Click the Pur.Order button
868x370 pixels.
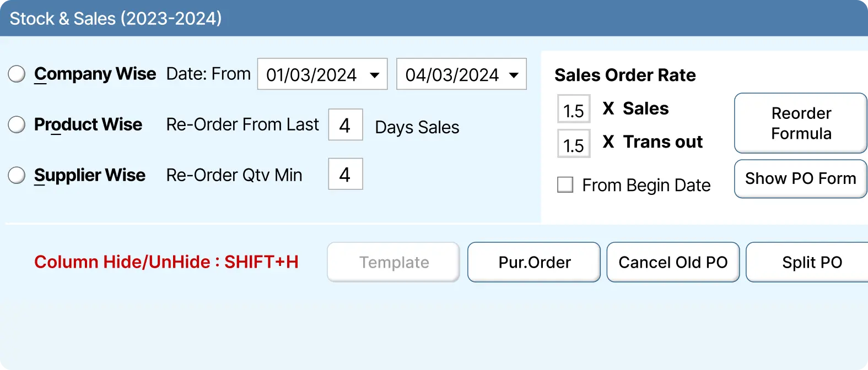tap(533, 262)
